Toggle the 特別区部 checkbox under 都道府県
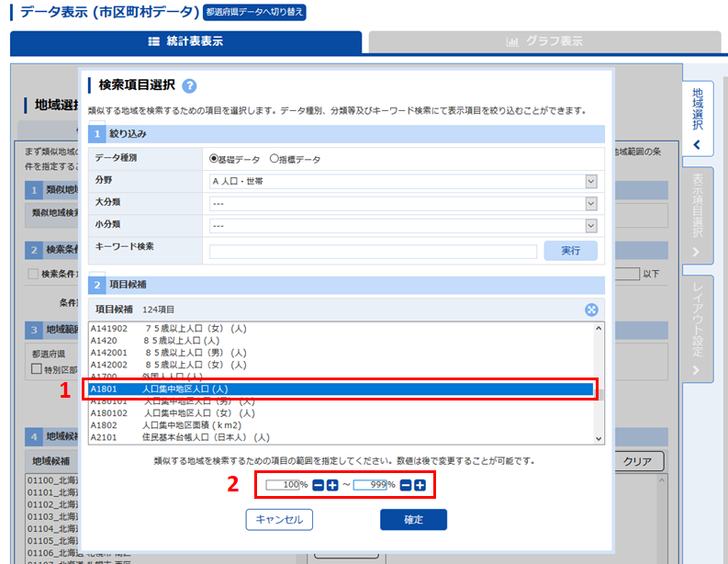The width and height of the screenshot is (728, 564). 36,369
